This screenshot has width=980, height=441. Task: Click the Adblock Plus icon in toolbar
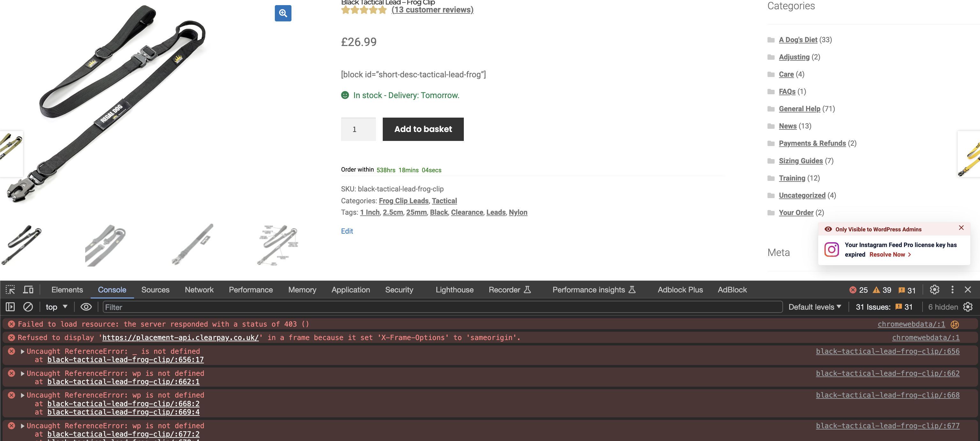pos(680,289)
